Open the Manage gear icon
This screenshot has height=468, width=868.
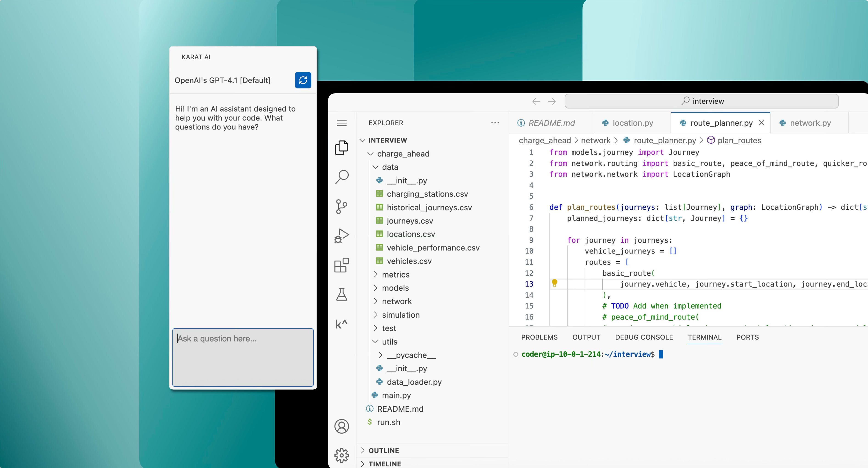coord(342,455)
